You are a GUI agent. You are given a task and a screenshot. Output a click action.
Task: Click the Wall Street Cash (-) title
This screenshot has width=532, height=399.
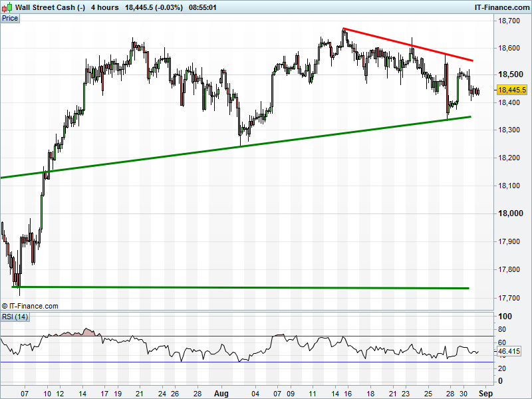(x=51, y=7)
